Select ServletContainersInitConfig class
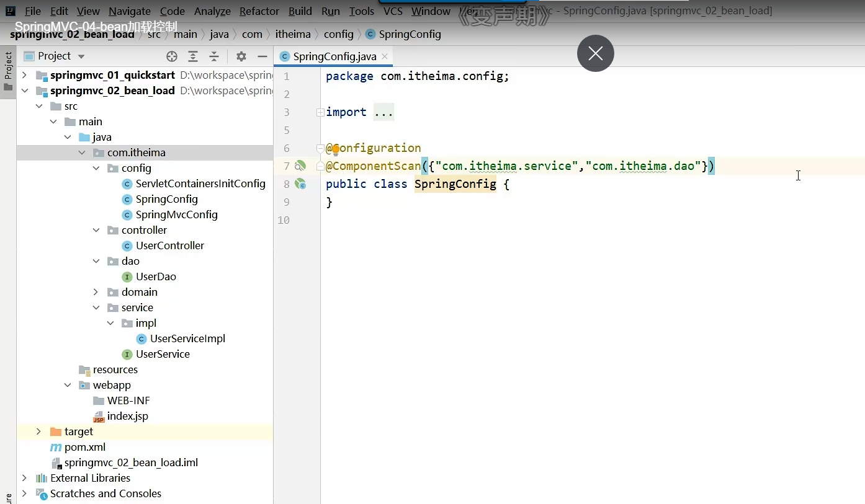 pos(200,183)
